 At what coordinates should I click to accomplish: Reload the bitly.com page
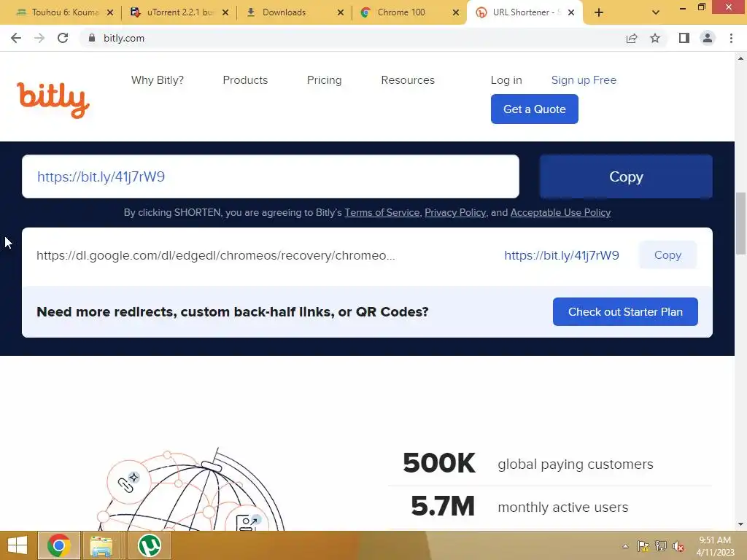tap(63, 38)
